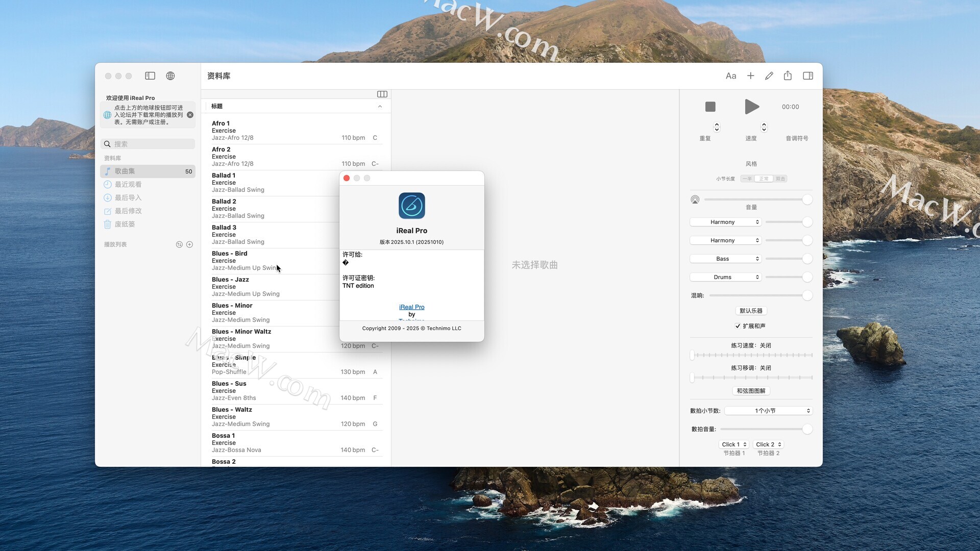The height and width of the screenshot is (551, 980).
Task: Toggle the left sidebar panel icon
Action: coord(150,76)
